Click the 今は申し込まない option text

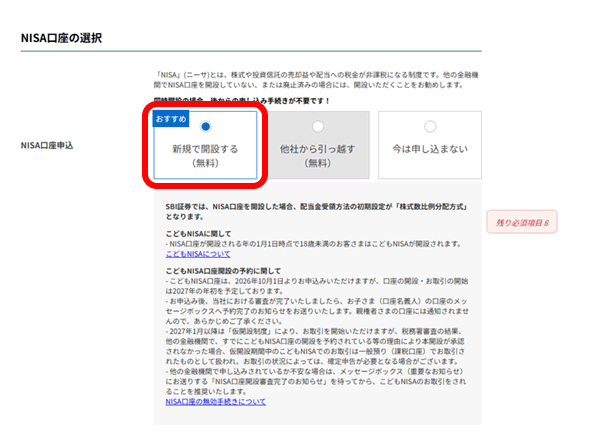(430, 149)
